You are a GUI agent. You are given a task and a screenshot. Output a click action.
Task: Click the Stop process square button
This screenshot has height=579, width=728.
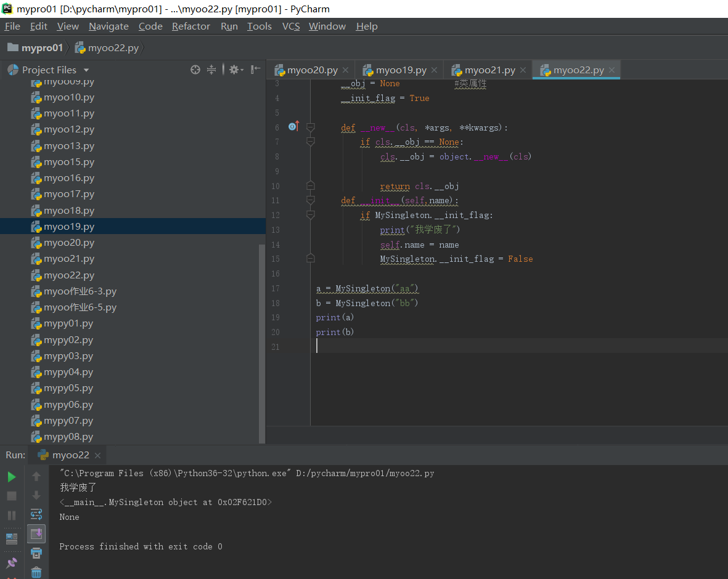click(x=12, y=496)
